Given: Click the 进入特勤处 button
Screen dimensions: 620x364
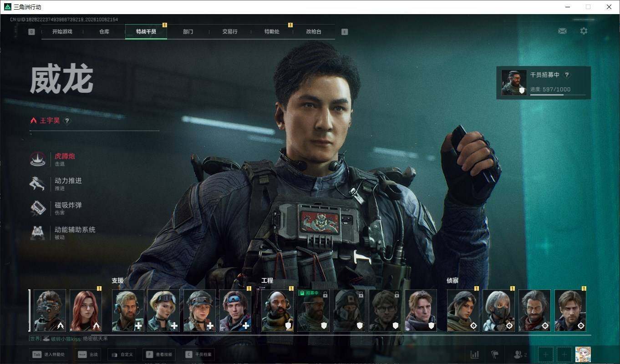Looking at the screenshot, I should click(49, 354).
